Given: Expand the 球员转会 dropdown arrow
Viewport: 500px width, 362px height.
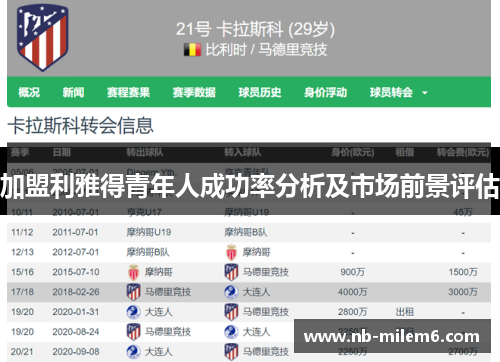Looking at the screenshot, I should pyautogui.click(x=425, y=93).
